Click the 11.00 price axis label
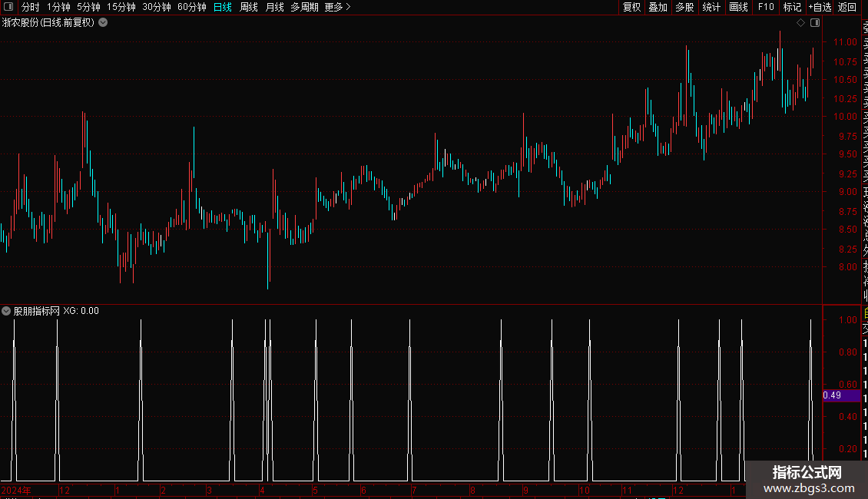 [845, 42]
